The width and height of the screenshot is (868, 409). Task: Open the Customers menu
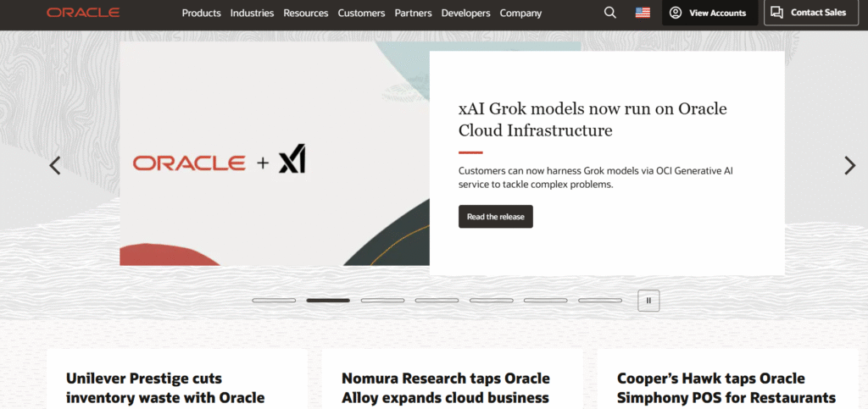tap(361, 13)
